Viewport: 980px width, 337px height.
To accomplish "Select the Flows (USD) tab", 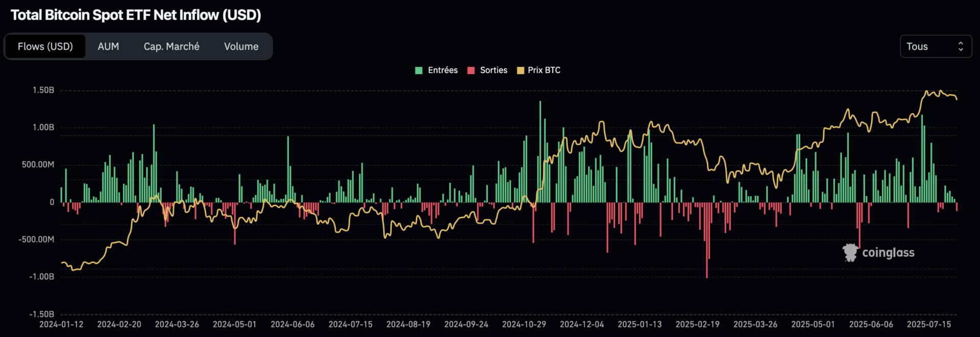I will 45,46.
